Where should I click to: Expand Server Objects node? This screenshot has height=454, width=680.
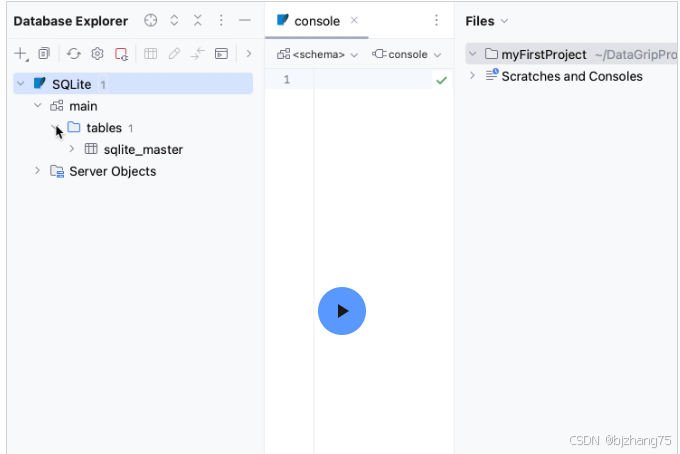tap(37, 170)
